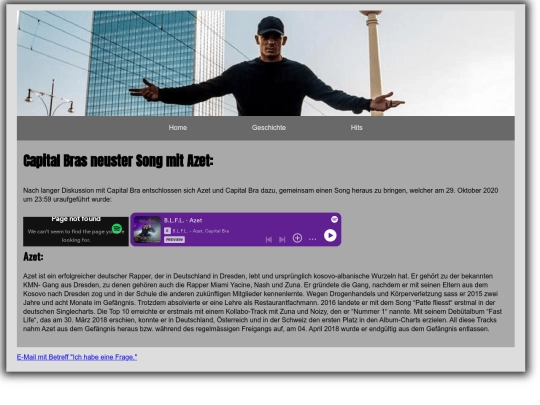Open the Geschichte navigation link
This screenshot has height=405, width=540.
click(269, 128)
